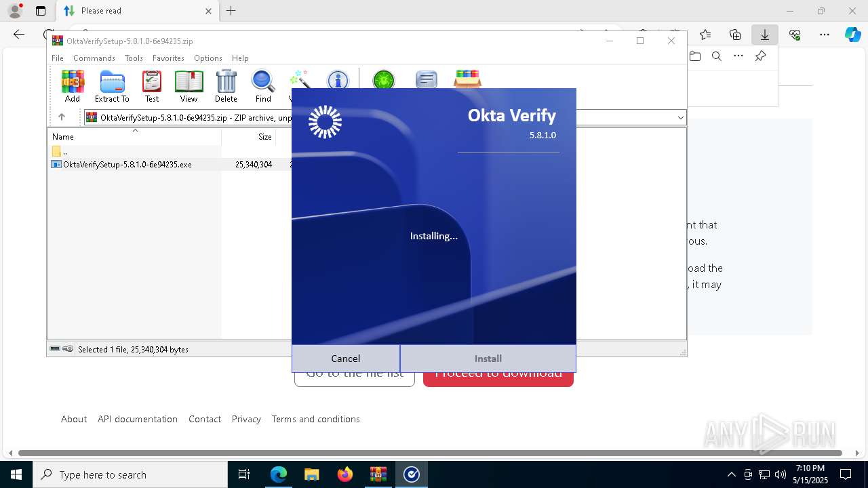868x488 pixels.
Task: Show hidden system tray icons
Action: [x=731, y=474]
